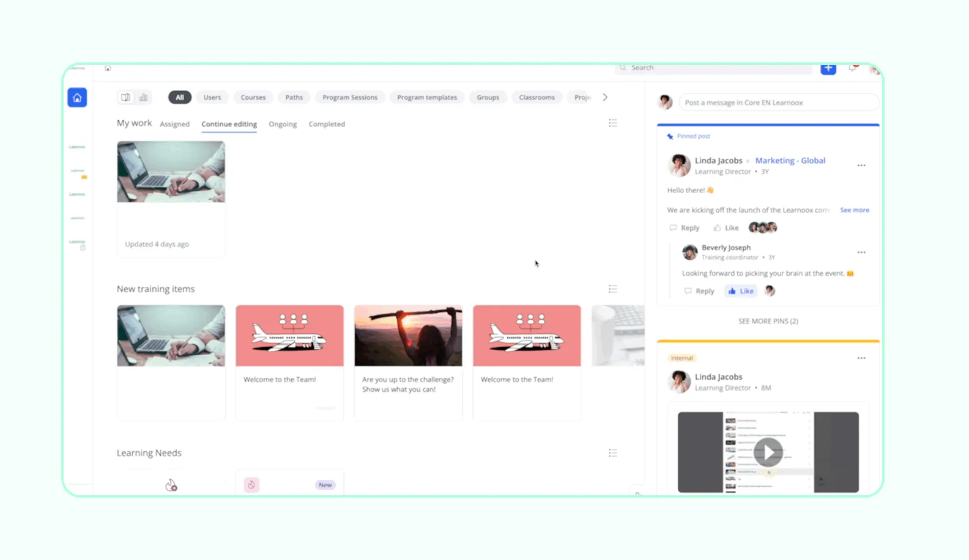Filter by Program templates chip

pos(427,97)
